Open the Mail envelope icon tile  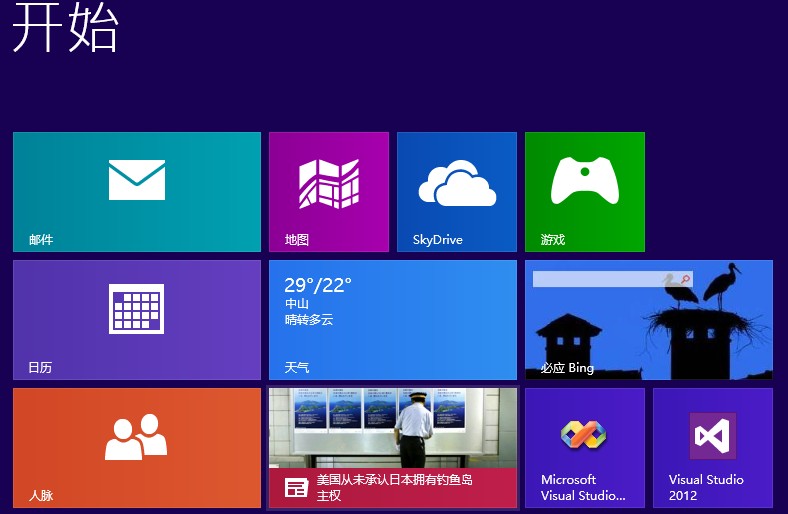137,191
